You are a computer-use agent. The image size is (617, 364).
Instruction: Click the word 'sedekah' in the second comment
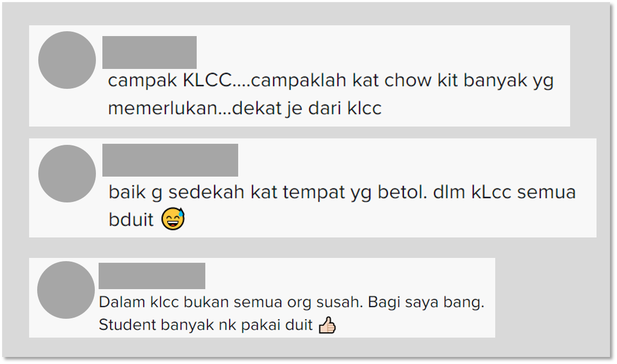(206, 192)
